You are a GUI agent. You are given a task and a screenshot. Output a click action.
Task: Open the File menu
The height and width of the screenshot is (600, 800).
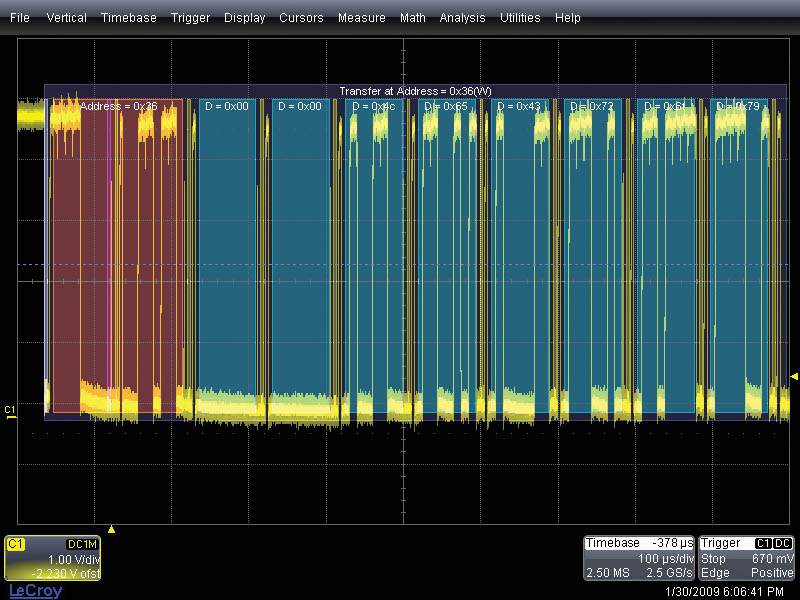click(20, 18)
